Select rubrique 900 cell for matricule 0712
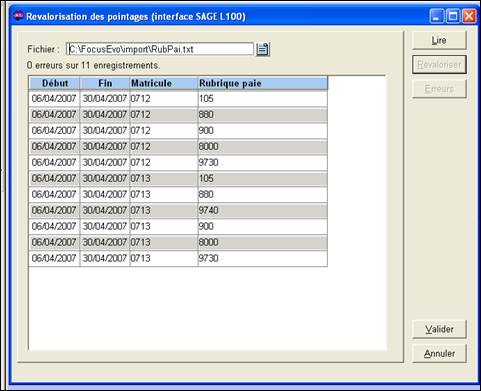Image resolution: width=481 pixels, height=391 pixels. click(x=263, y=131)
